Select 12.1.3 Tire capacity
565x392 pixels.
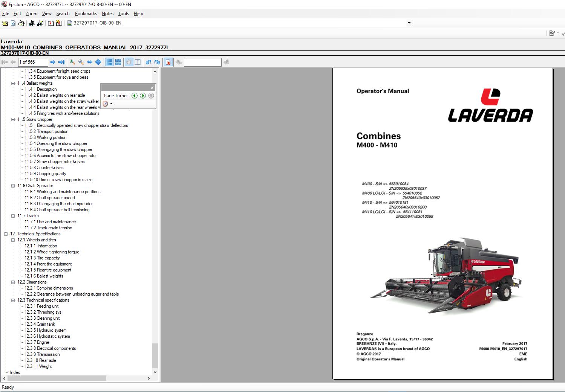pyautogui.click(x=42, y=258)
